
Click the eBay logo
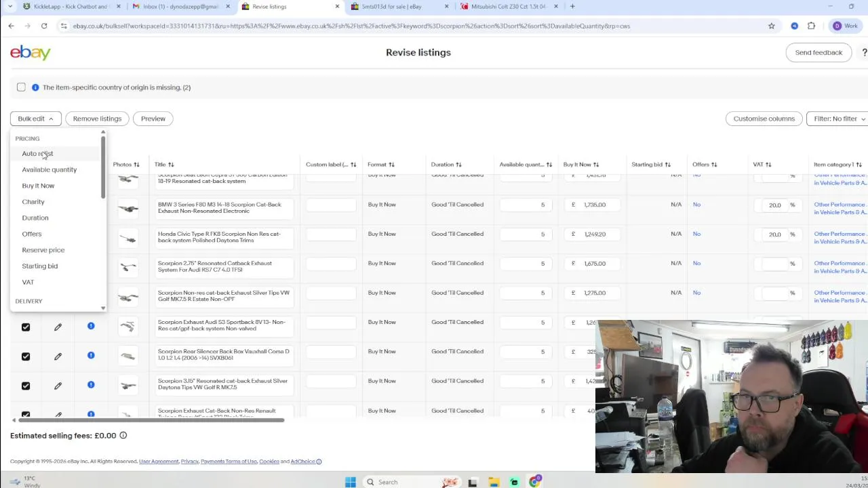[31, 53]
